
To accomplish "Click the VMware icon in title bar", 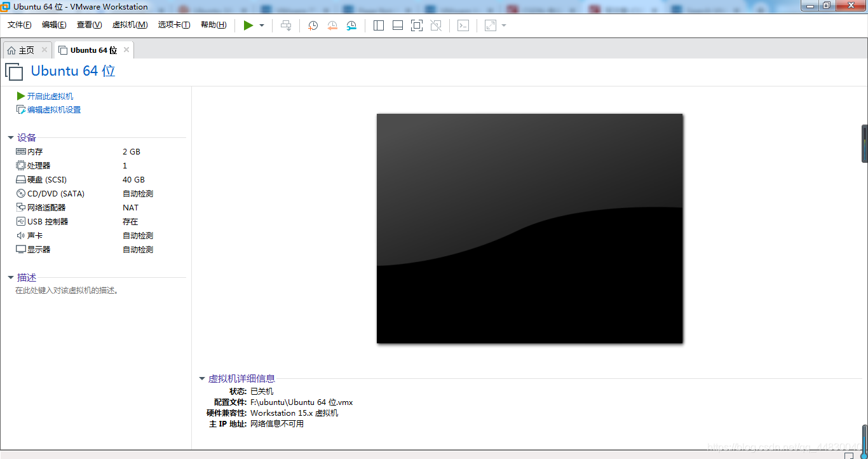I will point(5,6).
